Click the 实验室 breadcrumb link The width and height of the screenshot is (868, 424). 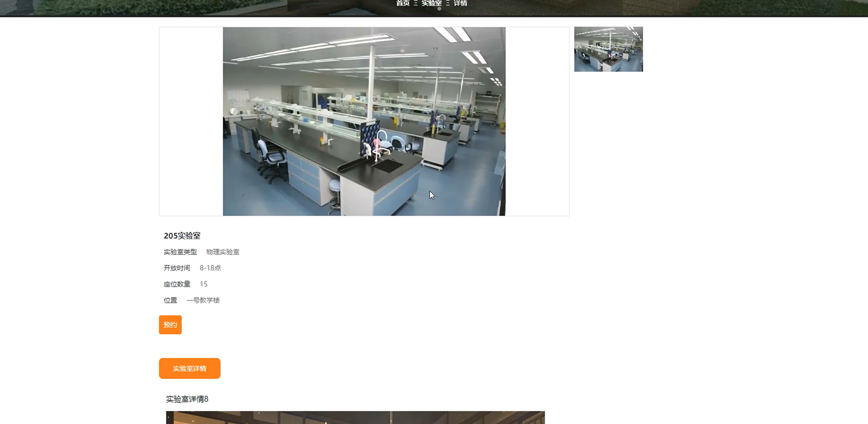point(431,3)
